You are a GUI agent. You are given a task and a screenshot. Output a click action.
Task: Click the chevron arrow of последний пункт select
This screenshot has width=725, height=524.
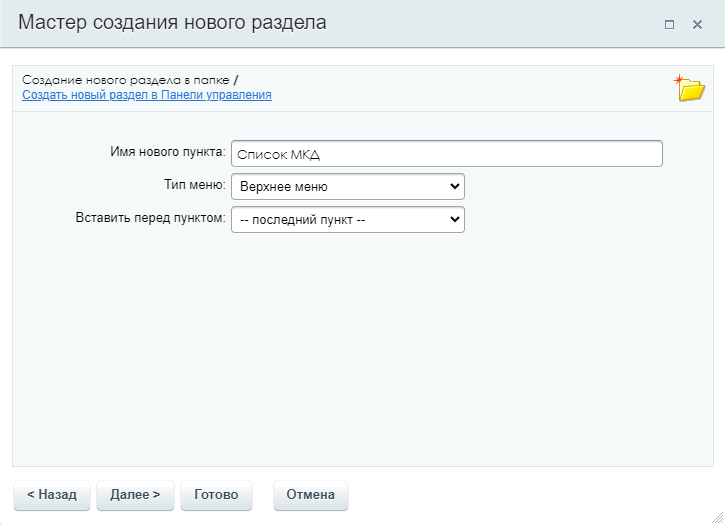point(454,219)
